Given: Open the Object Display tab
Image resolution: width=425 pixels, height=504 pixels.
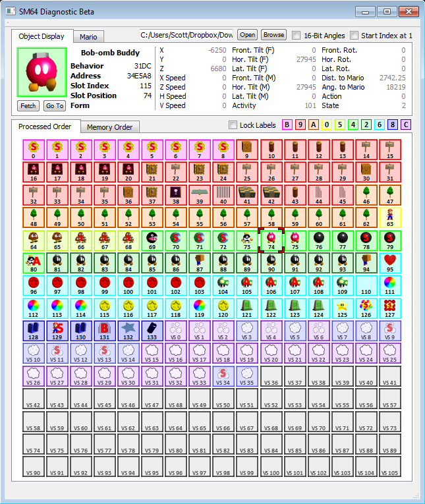Looking at the screenshot, I should (42, 36).
